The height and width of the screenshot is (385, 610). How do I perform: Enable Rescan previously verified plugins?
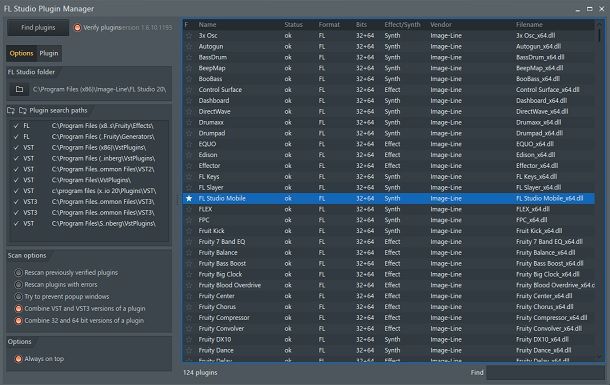[18, 273]
